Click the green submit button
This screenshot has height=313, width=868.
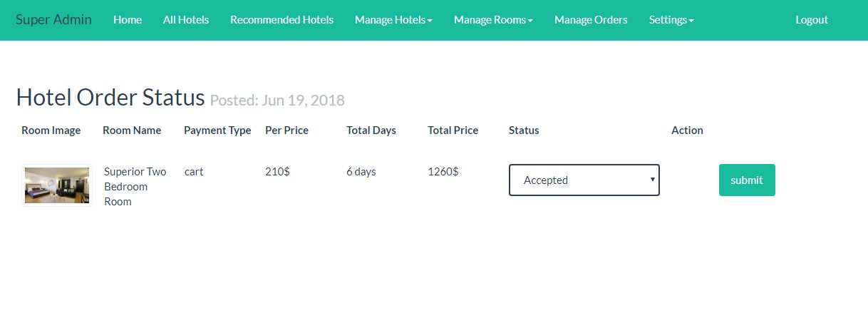[x=747, y=180]
